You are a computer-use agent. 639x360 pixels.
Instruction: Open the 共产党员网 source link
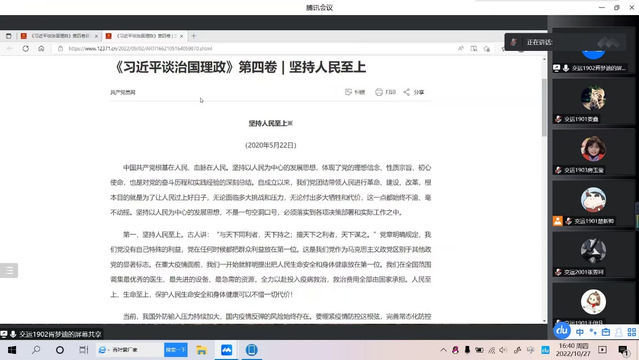[x=123, y=93]
